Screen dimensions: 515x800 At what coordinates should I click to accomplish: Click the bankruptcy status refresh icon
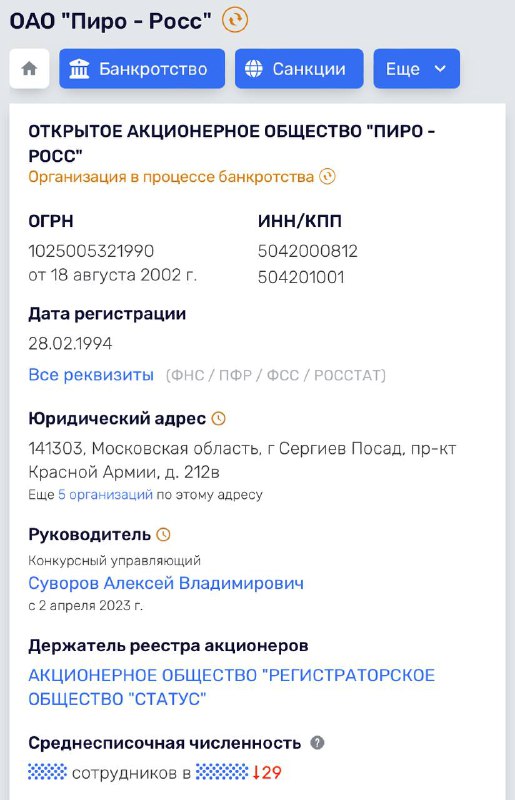pyautogui.click(x=327, y=177)
